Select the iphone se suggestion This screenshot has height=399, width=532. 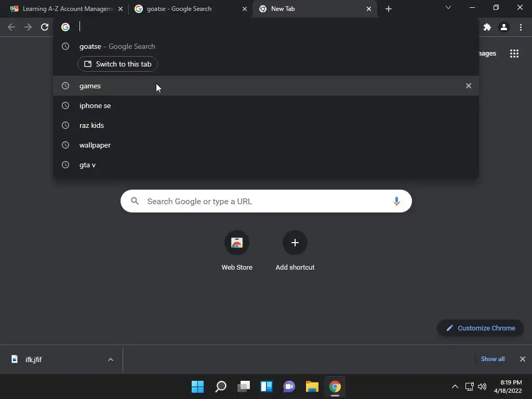tap(266, 105)
